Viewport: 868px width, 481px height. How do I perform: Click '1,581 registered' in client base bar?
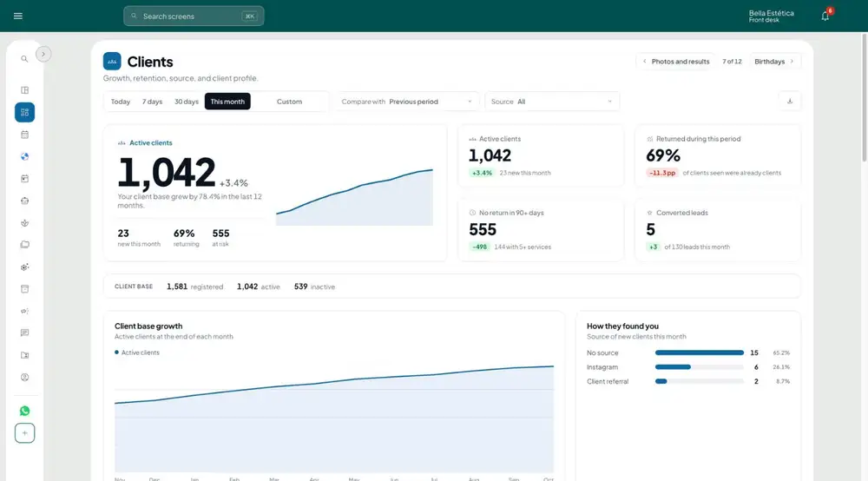(194, 287)
